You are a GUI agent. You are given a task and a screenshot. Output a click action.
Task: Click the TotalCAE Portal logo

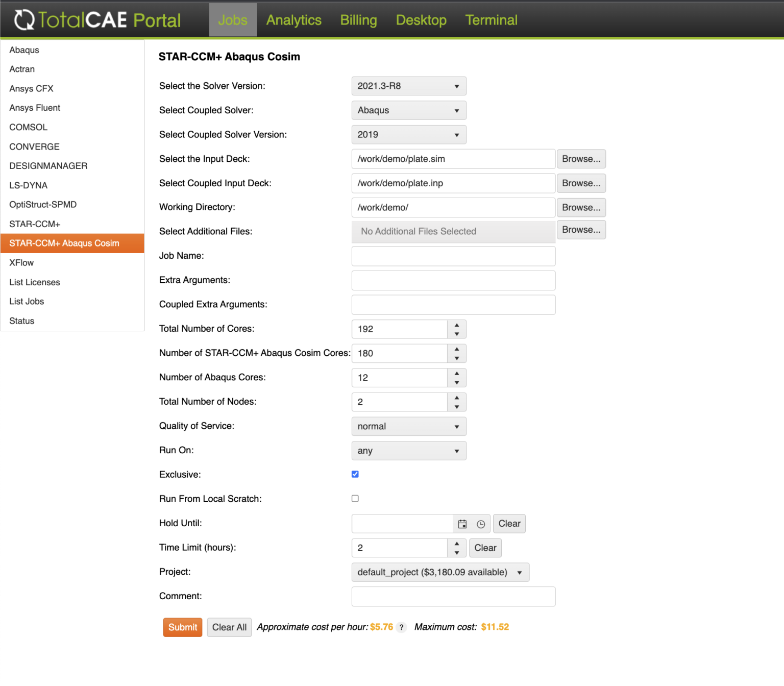[97, 20]
